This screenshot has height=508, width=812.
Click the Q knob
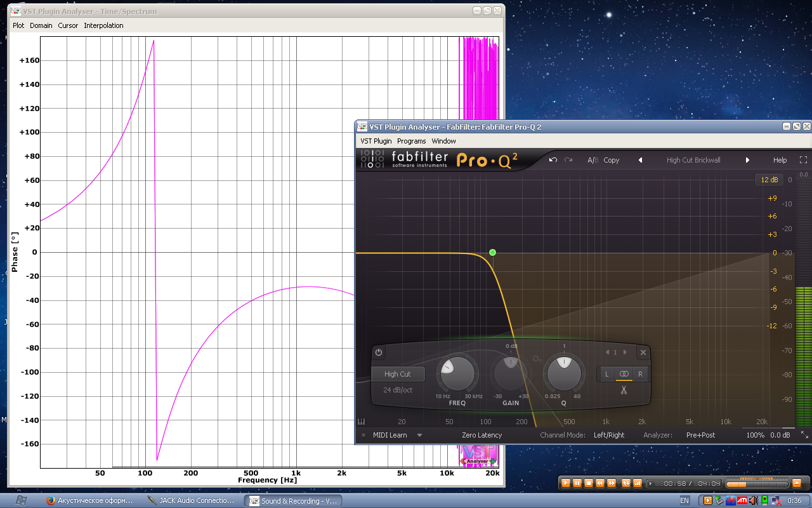(x=565, y=373)
